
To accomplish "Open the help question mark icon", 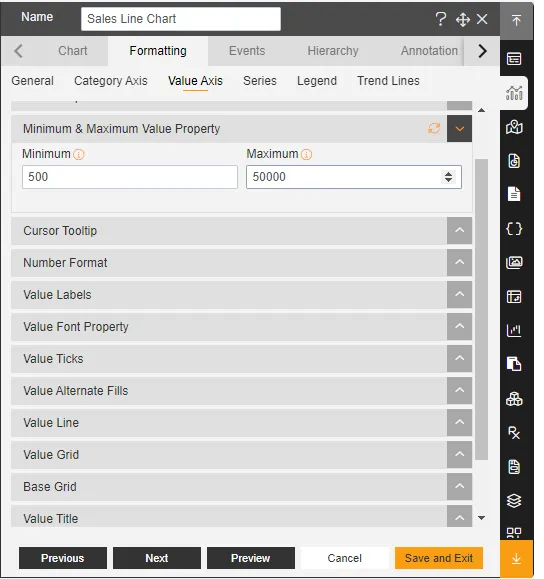I will (440, 18).
